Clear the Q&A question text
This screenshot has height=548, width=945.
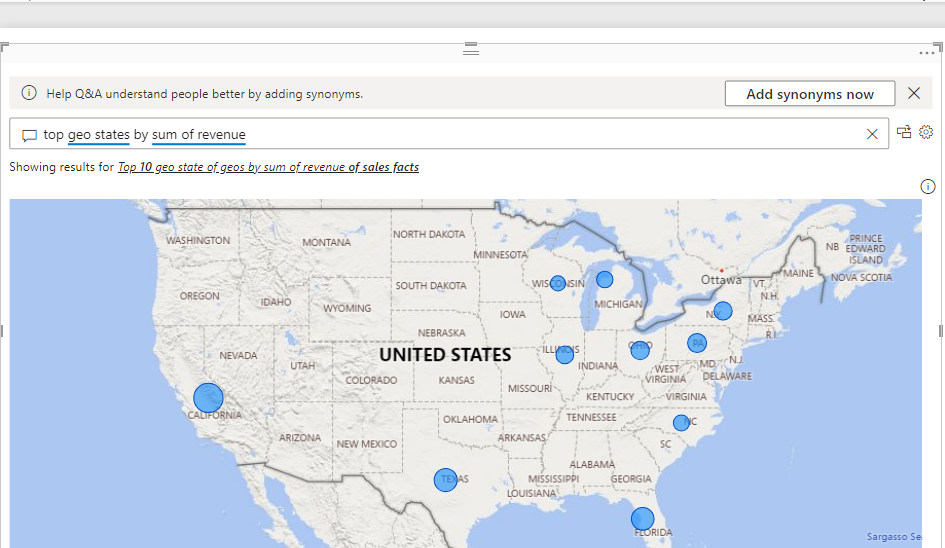(871, 134)
